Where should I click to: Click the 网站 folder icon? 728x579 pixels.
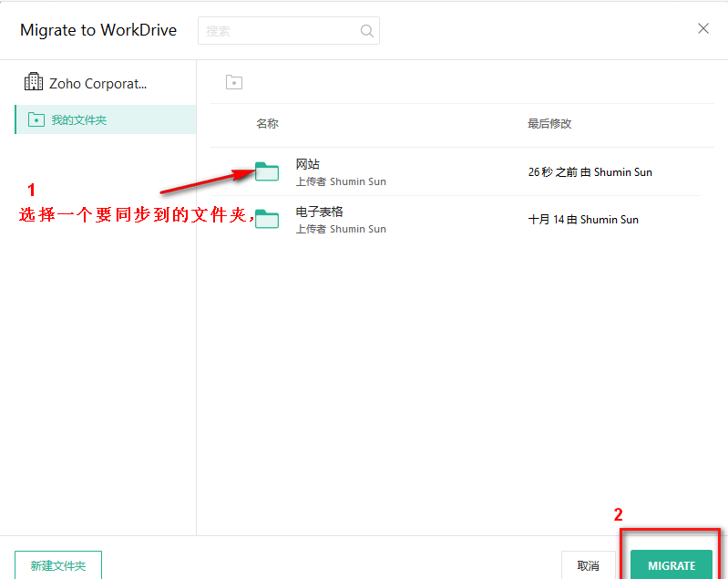coord(267,171)
